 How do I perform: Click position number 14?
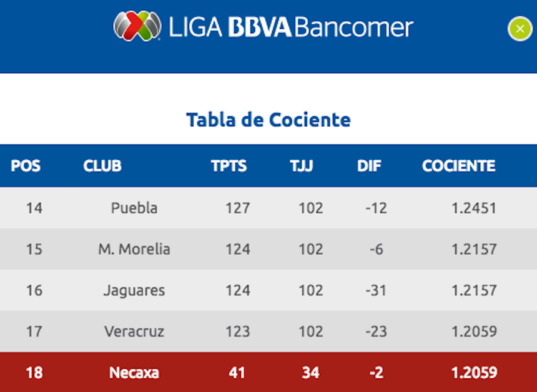[34, 208]
